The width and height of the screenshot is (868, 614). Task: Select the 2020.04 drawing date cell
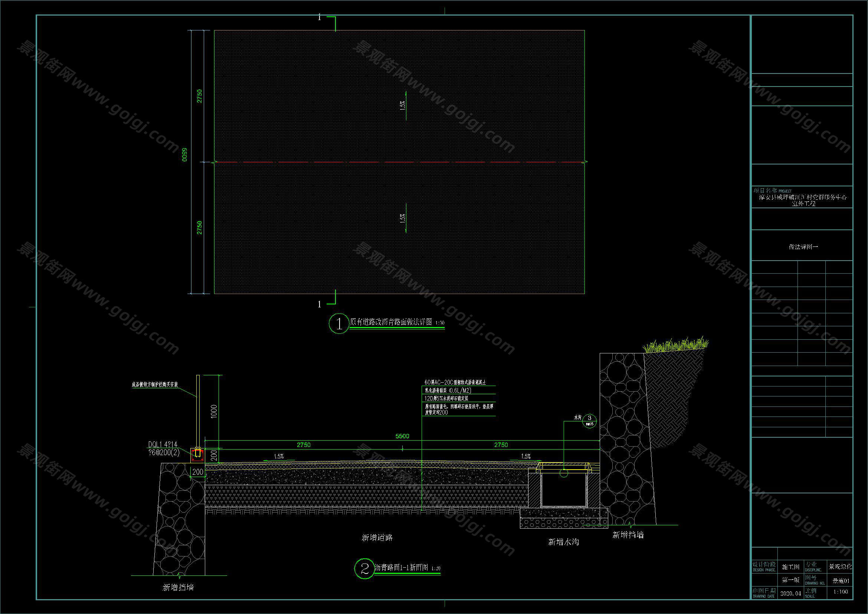click(x=790, y=593)
